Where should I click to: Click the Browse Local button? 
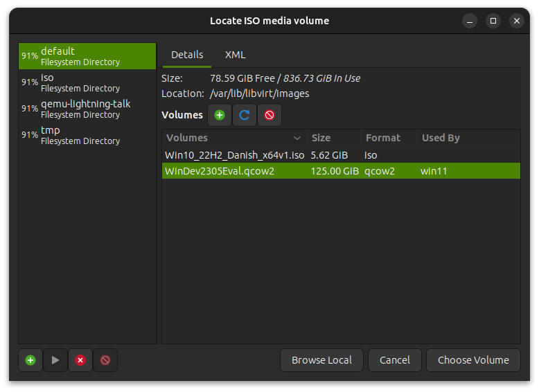coord(321,360)
